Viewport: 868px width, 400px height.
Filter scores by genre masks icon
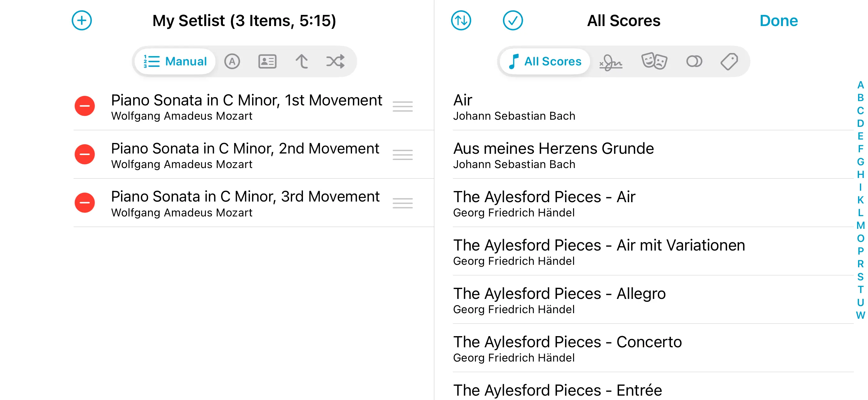click(654, 62)
